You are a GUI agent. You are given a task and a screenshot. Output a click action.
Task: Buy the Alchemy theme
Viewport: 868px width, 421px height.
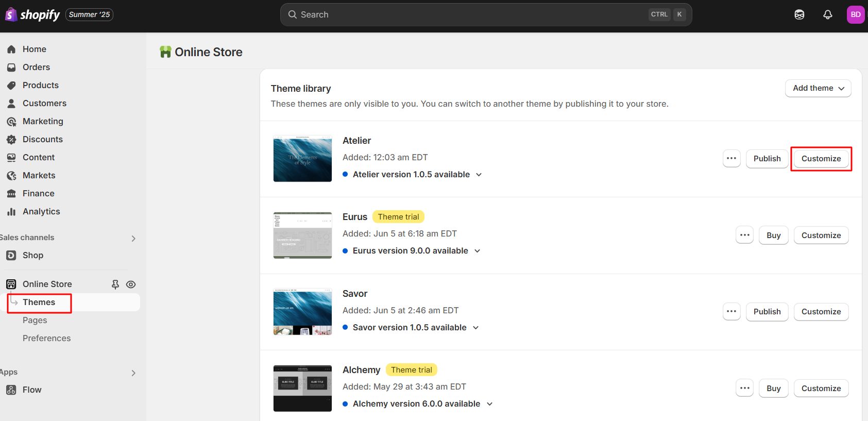tap(773, 389)
